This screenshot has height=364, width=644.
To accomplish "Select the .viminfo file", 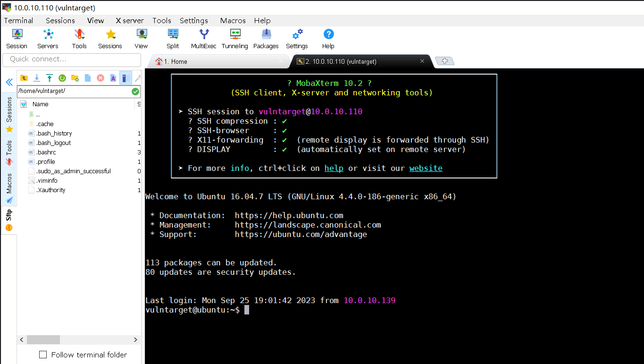I will 43,180.
